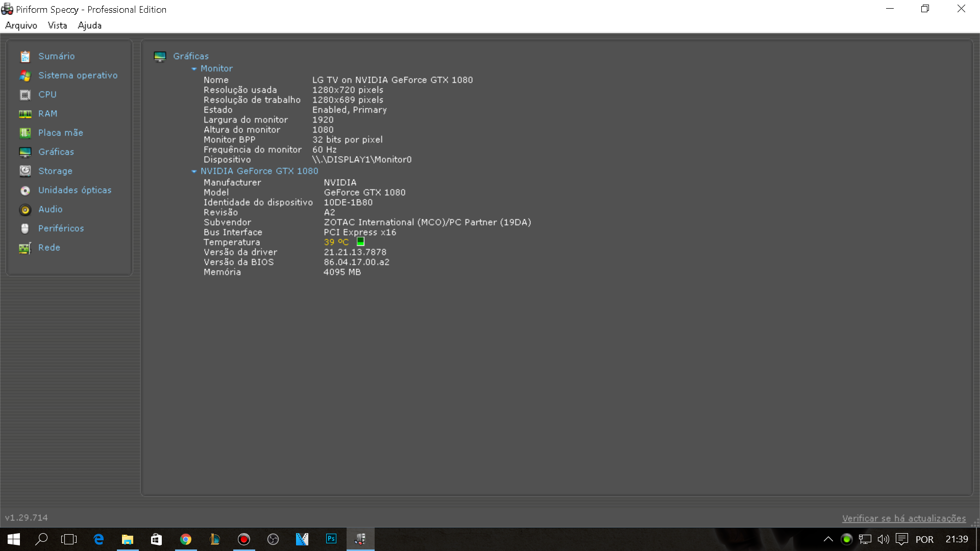This screenshot has height=551, width=980.
Task: Open the blue N app in taskbar
Action: pos(302,539)
